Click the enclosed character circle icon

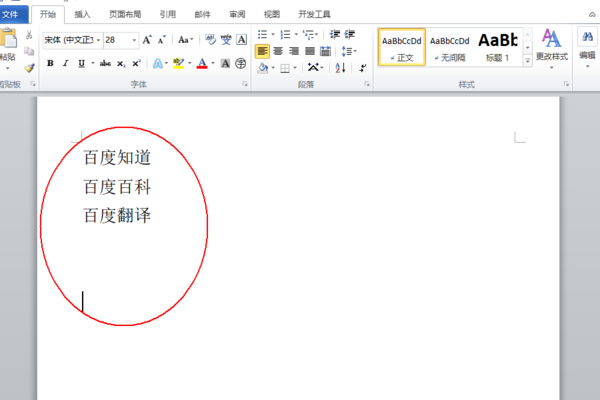point(240,64)
